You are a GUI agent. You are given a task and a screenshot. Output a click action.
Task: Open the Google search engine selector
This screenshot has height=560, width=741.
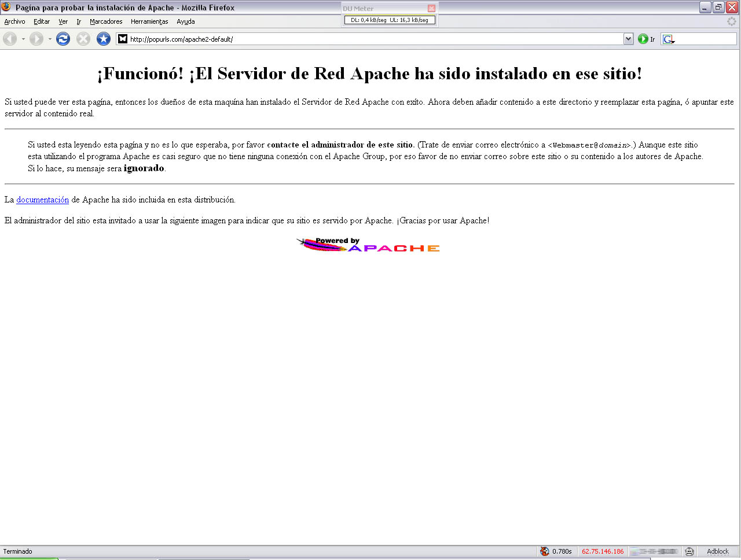[x=669, y=39]
